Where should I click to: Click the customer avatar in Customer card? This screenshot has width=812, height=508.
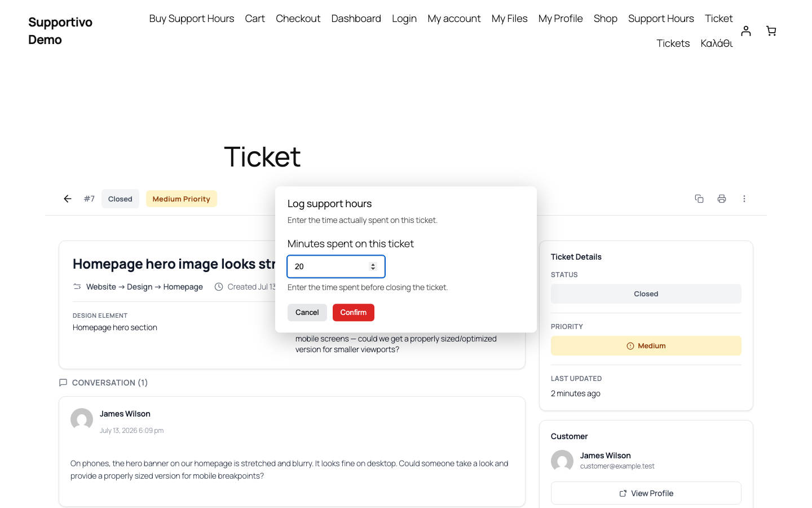pyautogui.click(x=562, y=461)
